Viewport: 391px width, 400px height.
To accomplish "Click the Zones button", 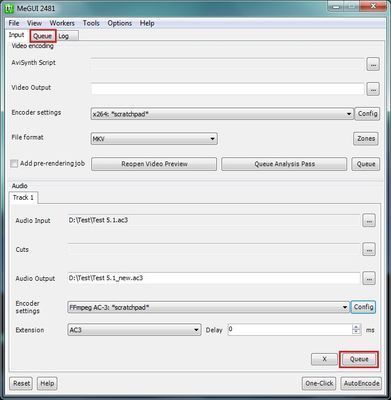I will pyautogui.click(x=366, y=139).
